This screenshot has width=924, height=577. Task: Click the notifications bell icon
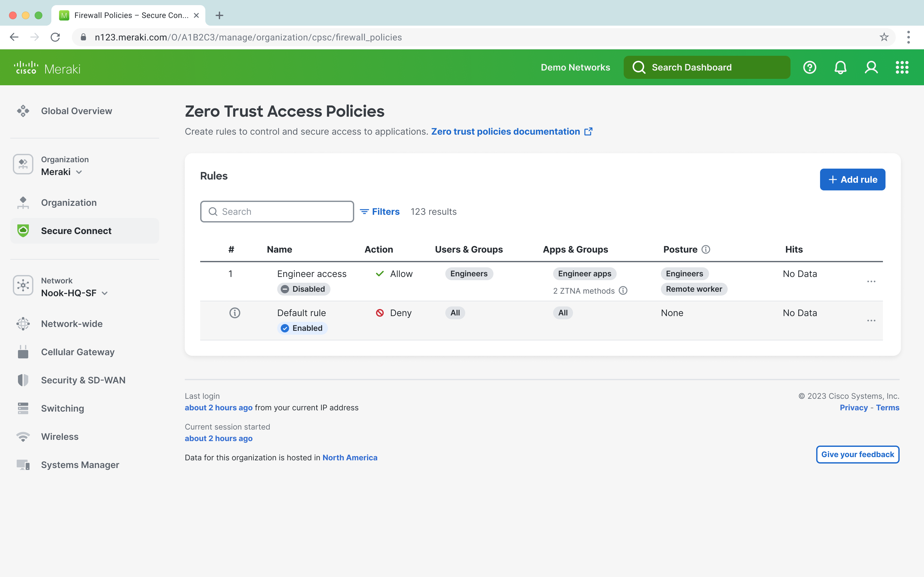[840, 67]
